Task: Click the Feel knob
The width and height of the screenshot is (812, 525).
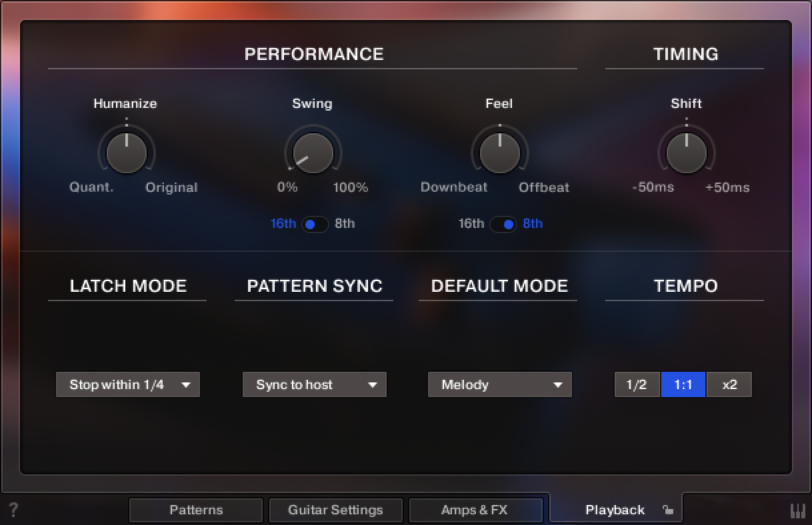Action: point(499,153)
